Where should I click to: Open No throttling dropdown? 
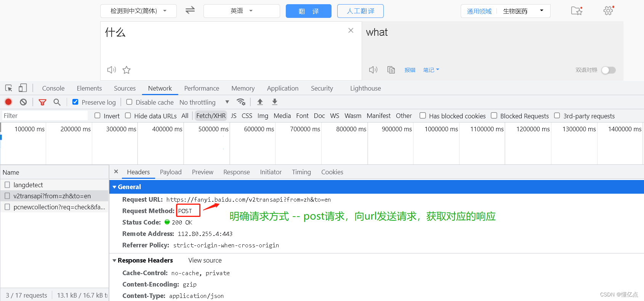click(204, 102)
